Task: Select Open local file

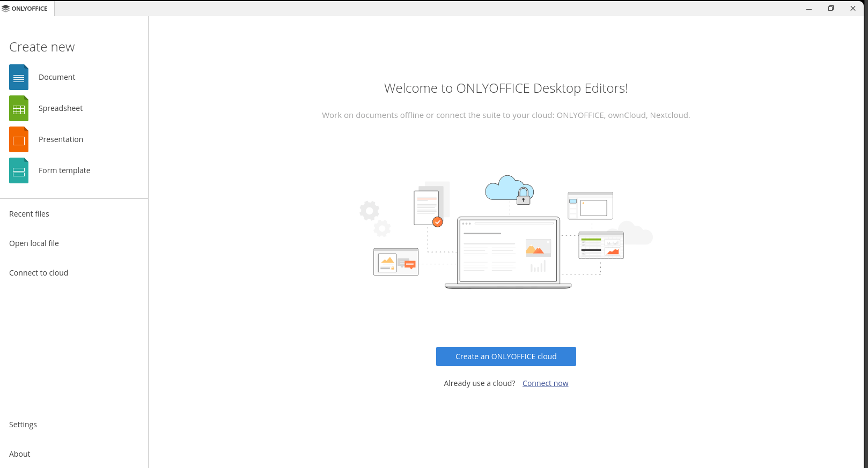Action: (34, 243)
